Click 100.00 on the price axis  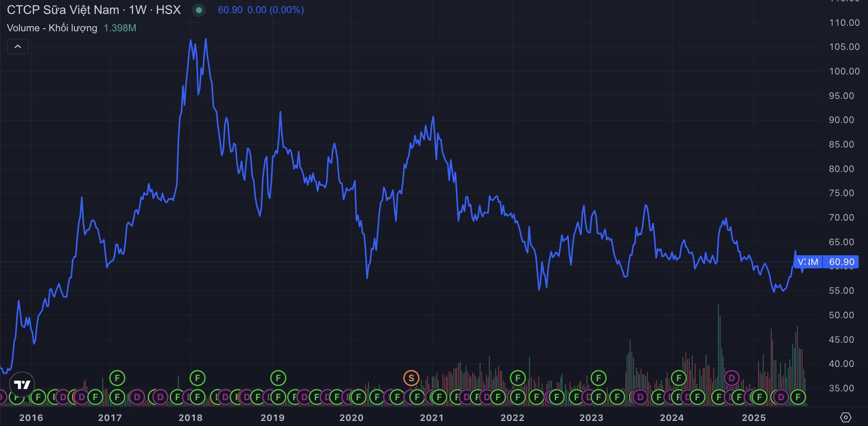pyautogui.click(x=844, y=71)
